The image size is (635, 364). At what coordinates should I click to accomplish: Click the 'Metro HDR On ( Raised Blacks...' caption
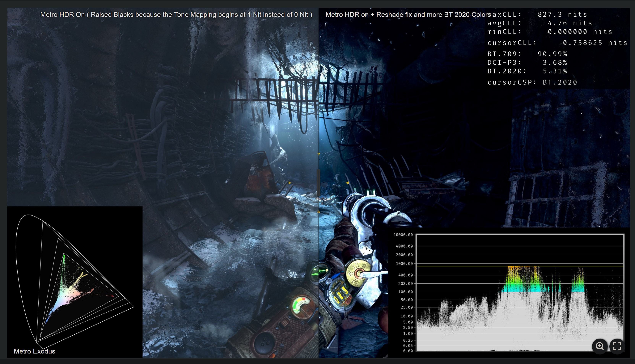coord(176,15)
